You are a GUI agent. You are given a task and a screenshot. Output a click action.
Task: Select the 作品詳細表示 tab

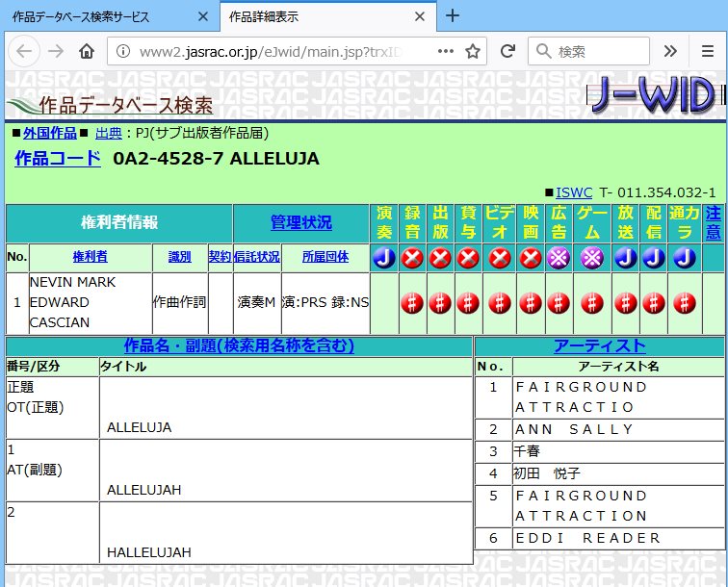[328, 16]
